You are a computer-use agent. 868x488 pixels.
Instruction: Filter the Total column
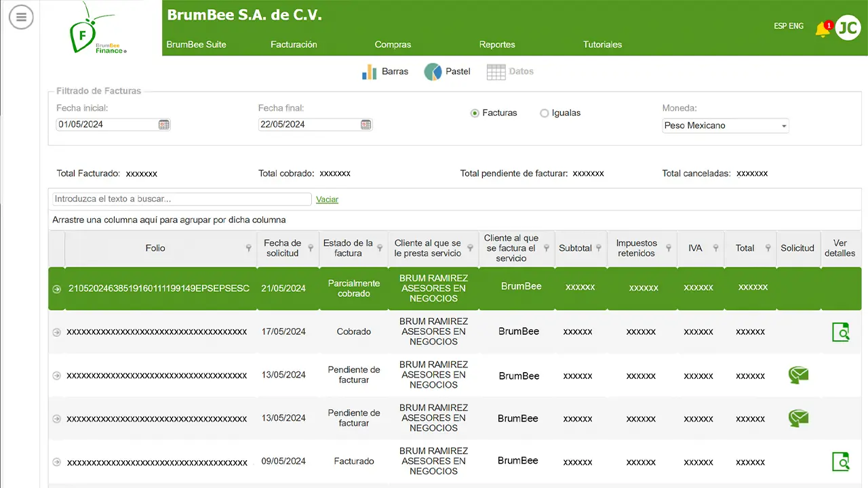click(x=768, y=248)
